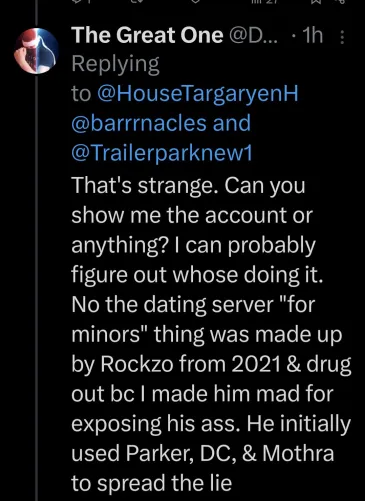Tap the truncated @D... username handle

pyautogui.click(x=254, y=35)
